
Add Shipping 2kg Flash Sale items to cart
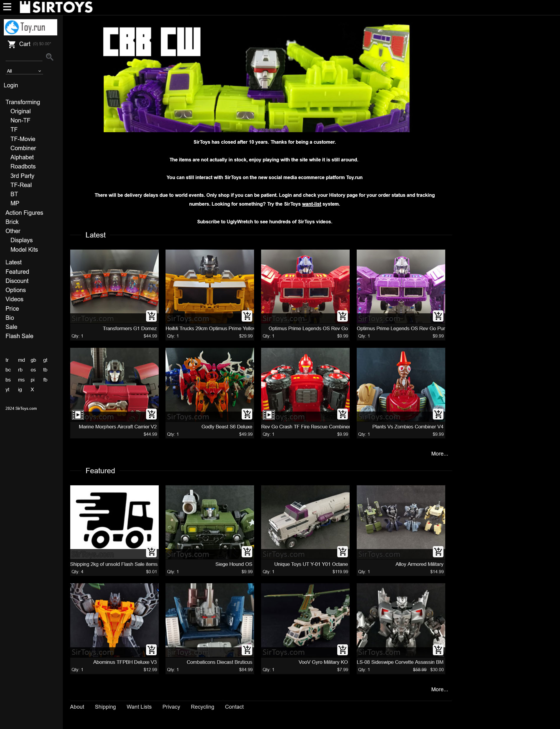[151, 552]
